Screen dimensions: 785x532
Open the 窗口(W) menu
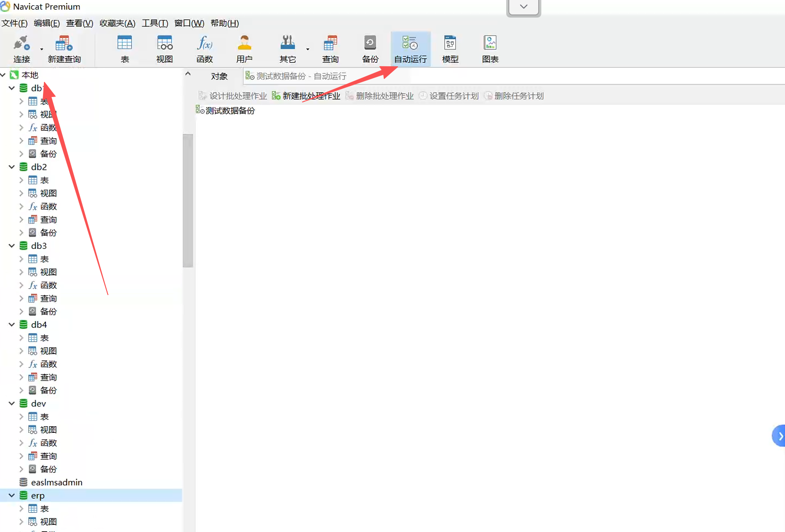click(x=189, y=23)
